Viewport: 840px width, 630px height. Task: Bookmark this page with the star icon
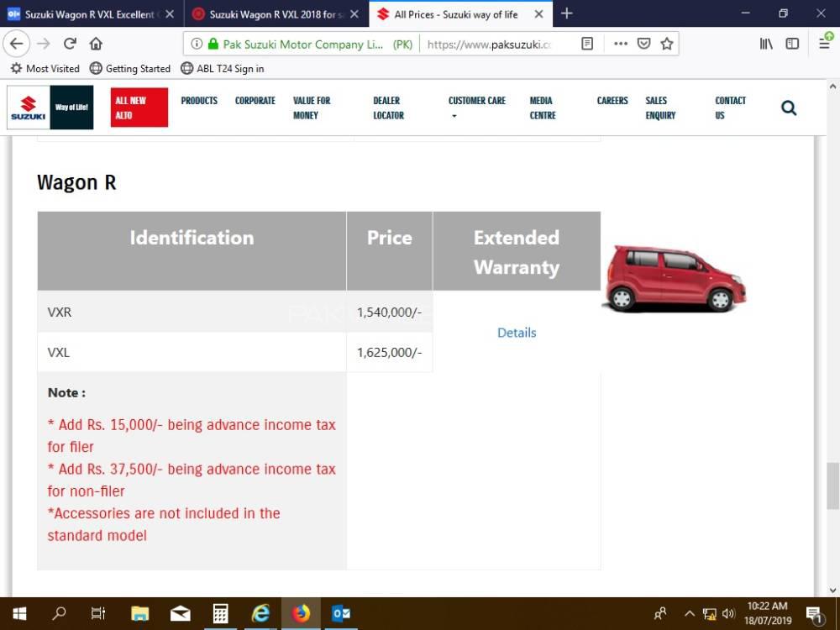(664, 43)
